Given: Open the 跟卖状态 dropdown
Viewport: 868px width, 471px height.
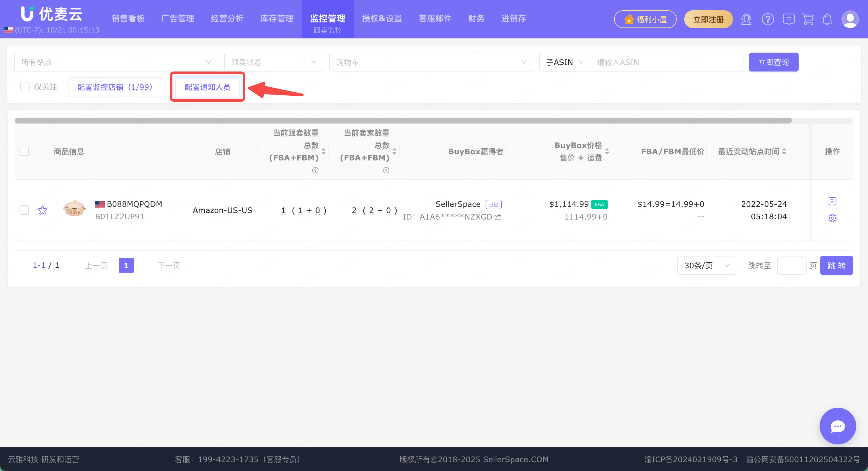Looking at the screenshot, I should tap(273, 62).
